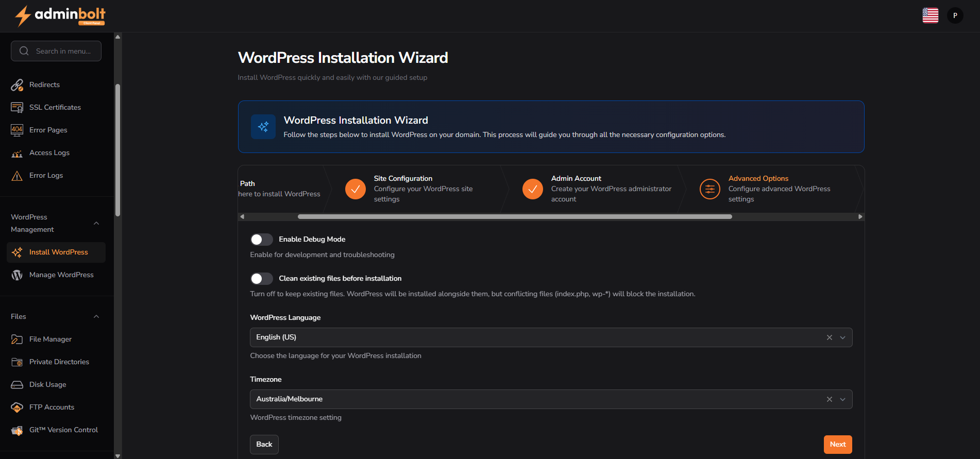Click the SSL Certificates icon
This screenshot has width=980, height=459.
17,108
